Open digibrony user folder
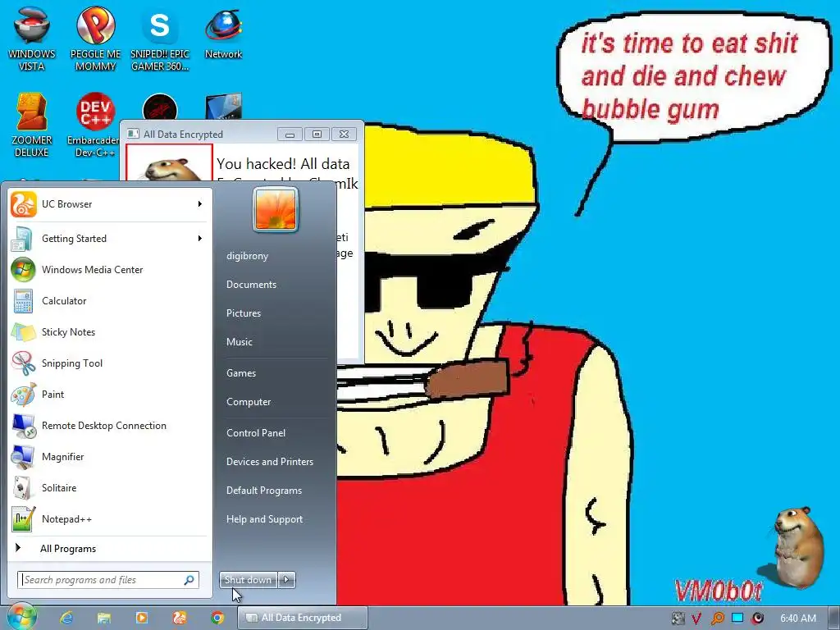The image size is (840, 630). [248, 256]
